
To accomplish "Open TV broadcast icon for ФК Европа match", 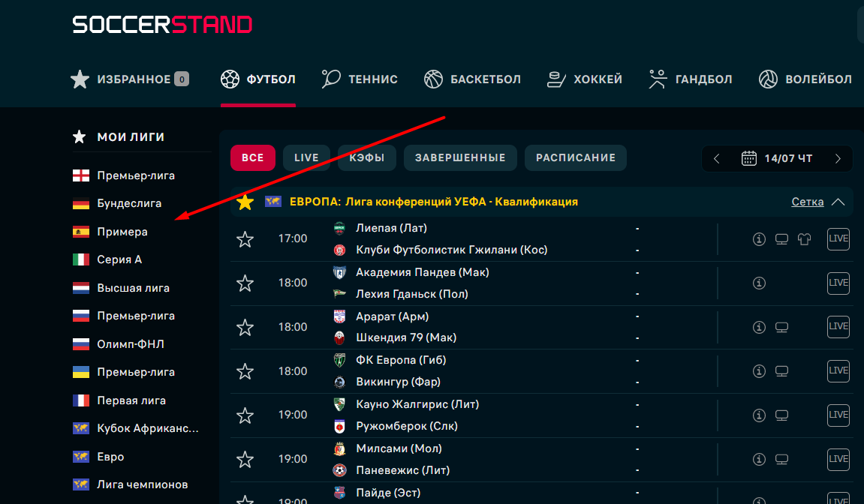I will pos(781,371).
